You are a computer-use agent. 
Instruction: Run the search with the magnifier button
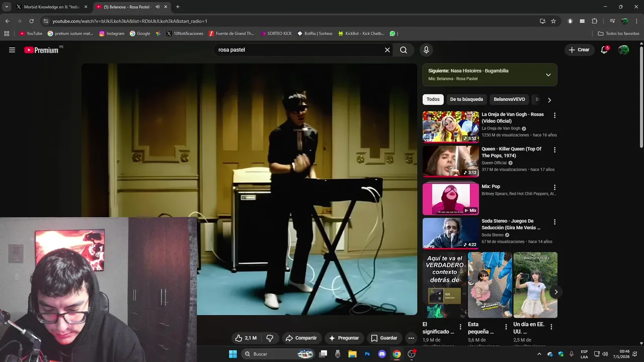404,50
